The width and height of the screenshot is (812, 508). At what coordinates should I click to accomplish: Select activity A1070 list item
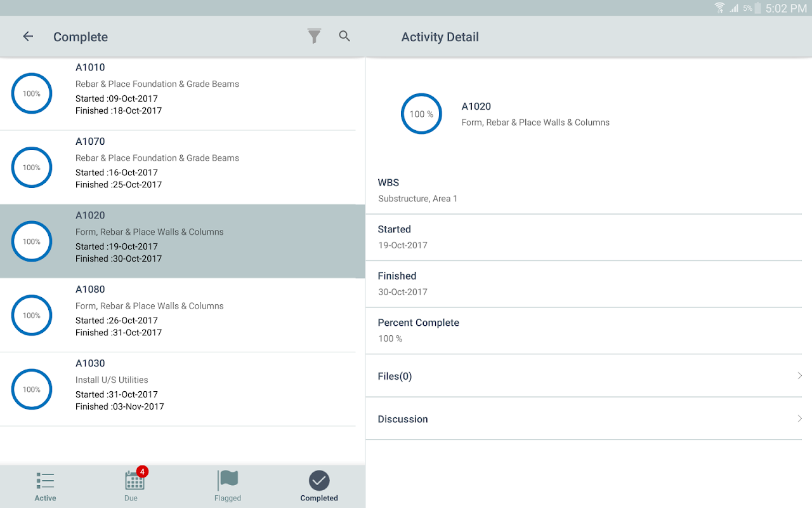coord(178,168)
